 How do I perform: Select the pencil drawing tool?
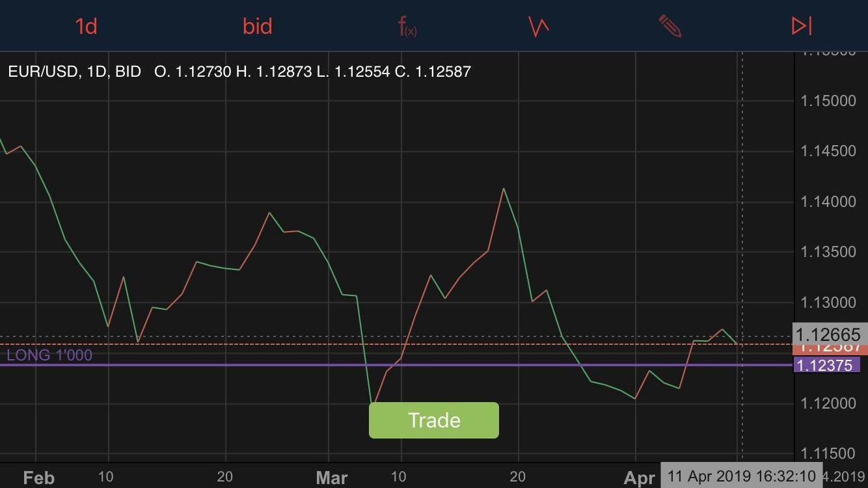click(x=670, y=27)
